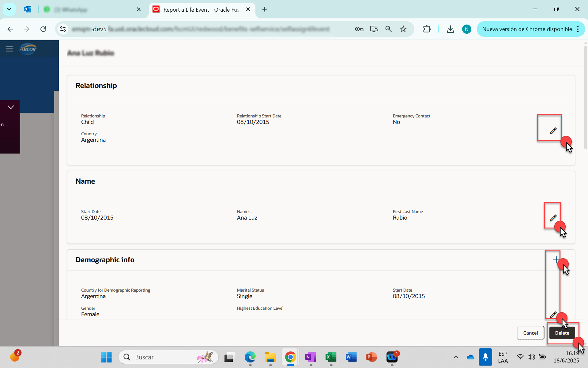
Task: Open a new browser tab
Action: coord(265,10)
